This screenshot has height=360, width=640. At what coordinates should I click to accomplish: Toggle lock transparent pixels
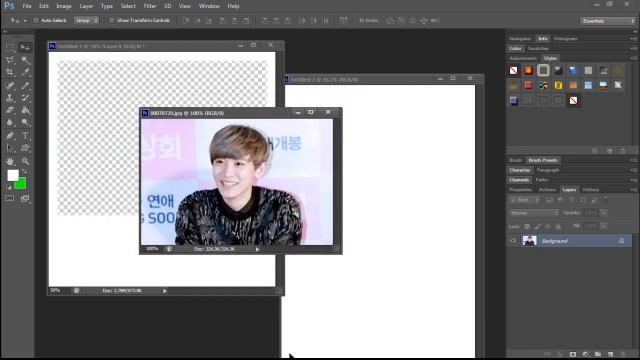(x=527, y=227)
